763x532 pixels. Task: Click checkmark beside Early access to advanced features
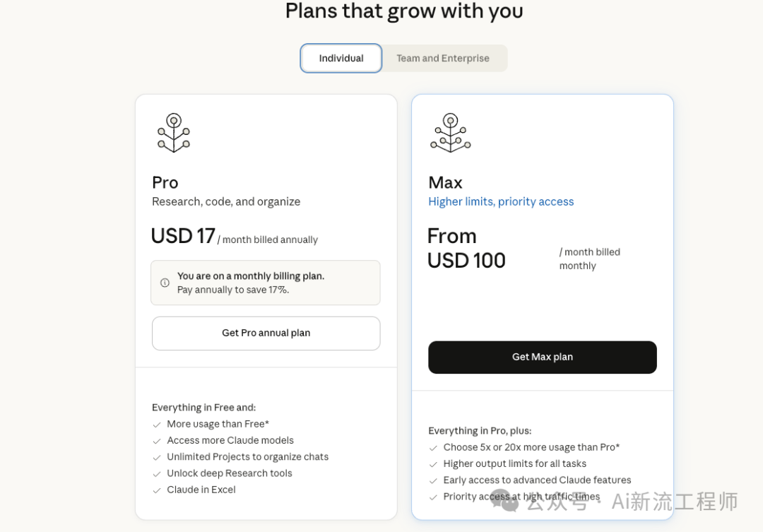[x=433, y=480]
